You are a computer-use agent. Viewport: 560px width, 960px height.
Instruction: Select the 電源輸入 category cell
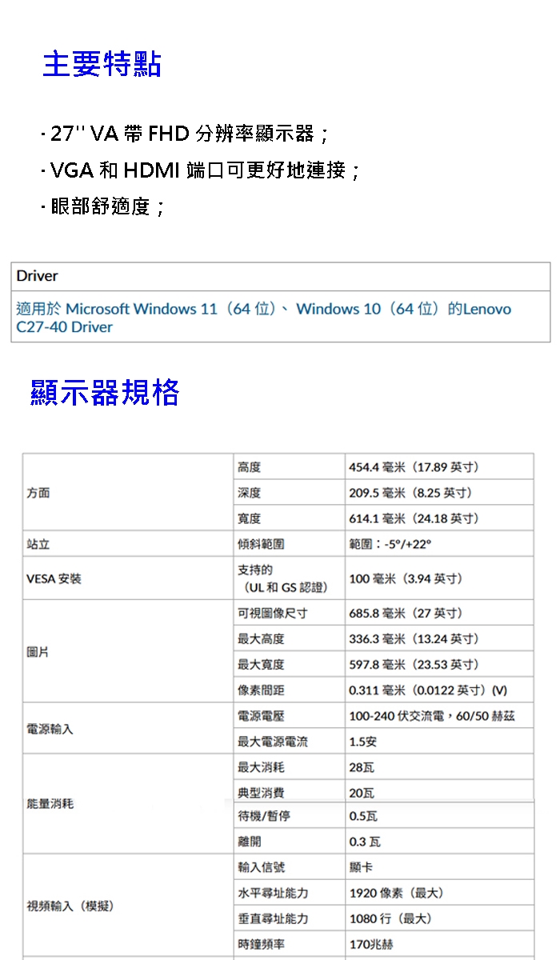(50, 729)
